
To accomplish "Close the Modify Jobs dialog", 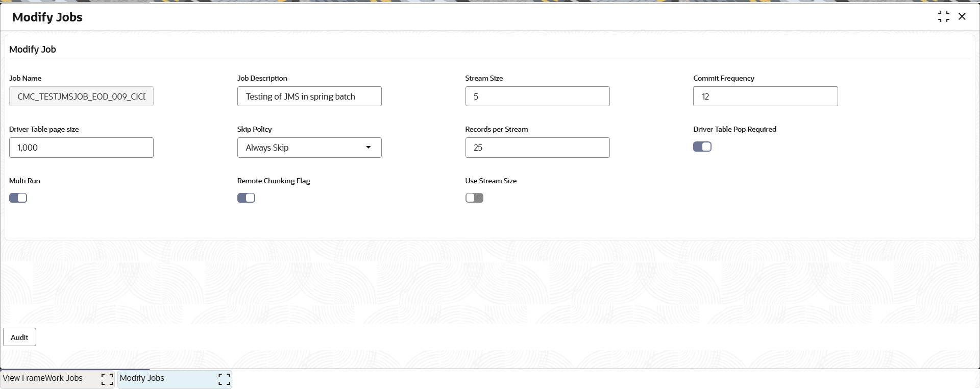I will click(x=962, y=17).
